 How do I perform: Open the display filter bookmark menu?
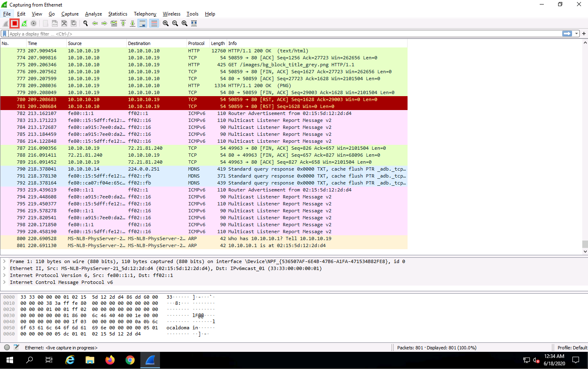[x=5, y=34]
